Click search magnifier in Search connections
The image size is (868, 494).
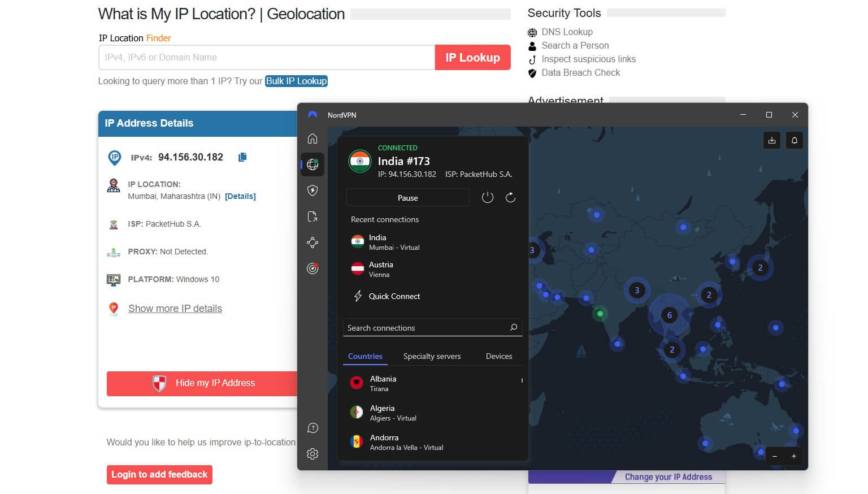(514, 327)
